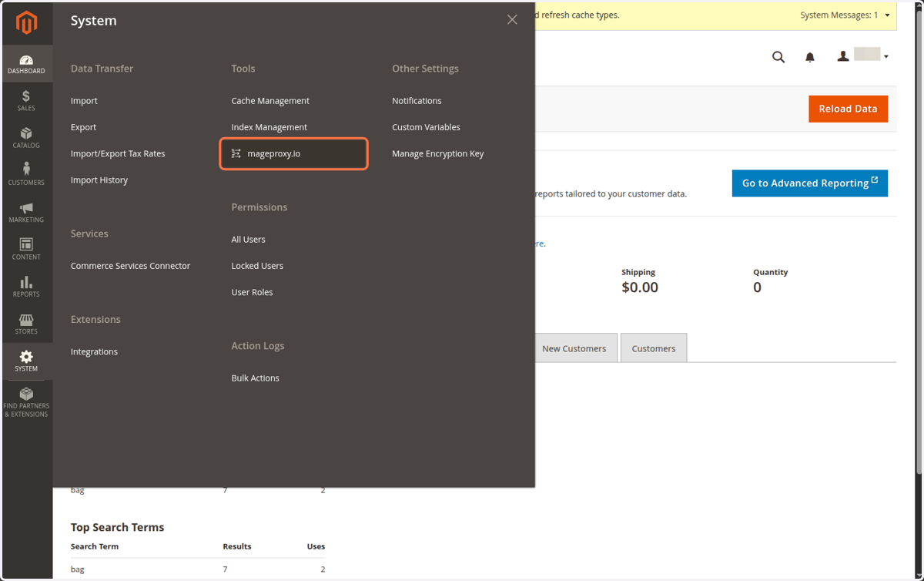
Task: Open Export under Data Transfer
Action: coord(83,127)
